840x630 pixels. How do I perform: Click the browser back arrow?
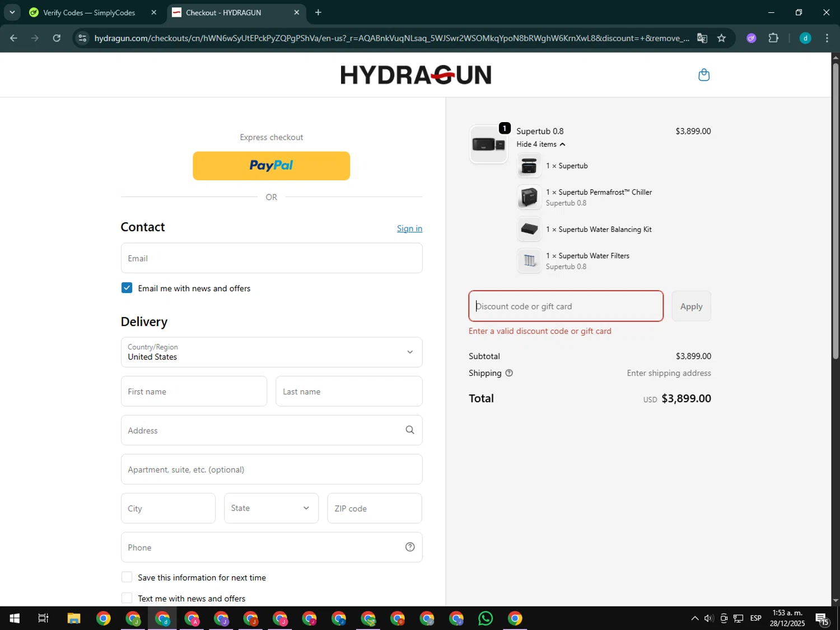click(x=13, y=38)
